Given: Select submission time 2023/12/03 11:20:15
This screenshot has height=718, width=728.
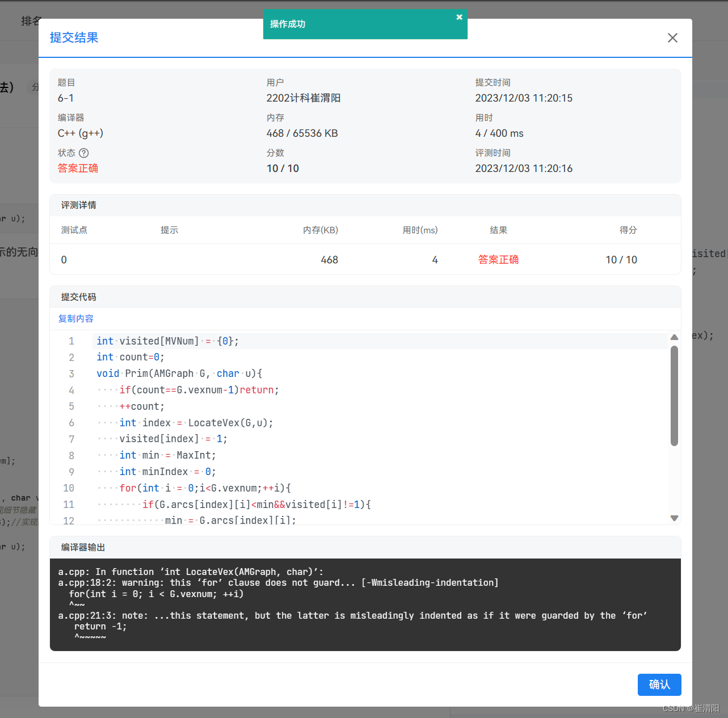Looking at the screenshot, I should pyautogui.click(x=524, y=98).
